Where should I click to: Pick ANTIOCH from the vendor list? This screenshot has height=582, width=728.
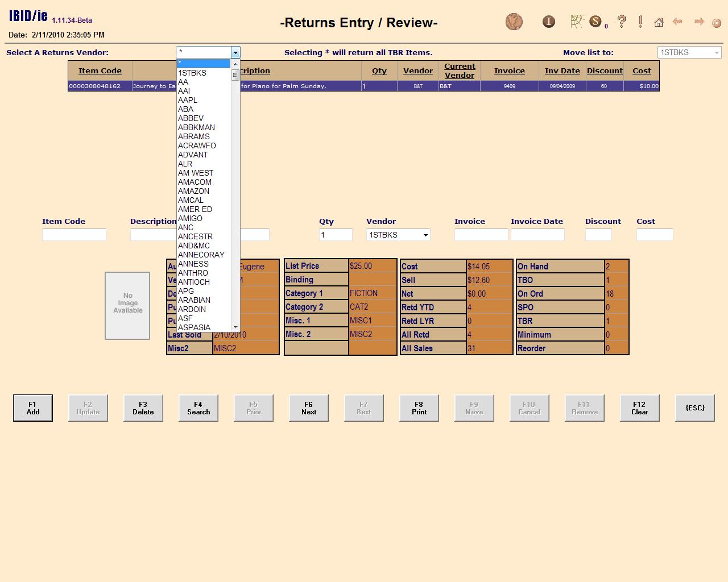pos(194,282)
